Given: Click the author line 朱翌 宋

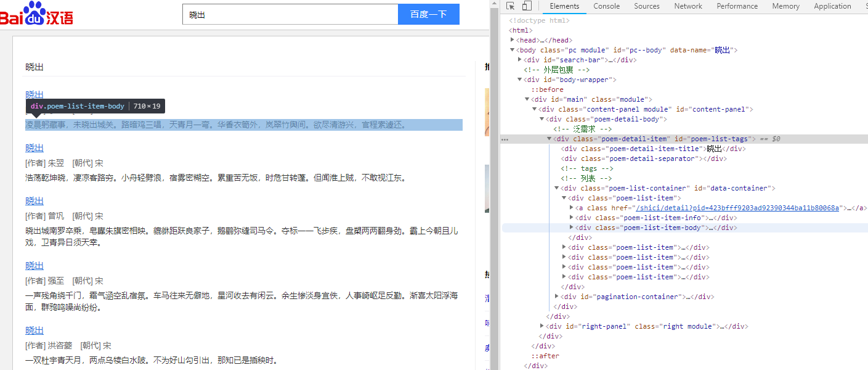Looking at the screenshot, I should pyautogui.click(x=64, y=163).
